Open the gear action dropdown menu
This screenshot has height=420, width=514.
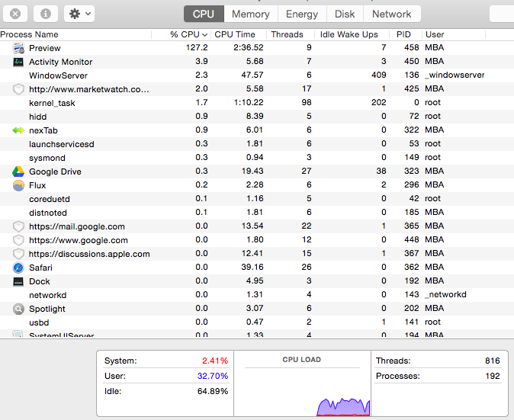point(79,14)
